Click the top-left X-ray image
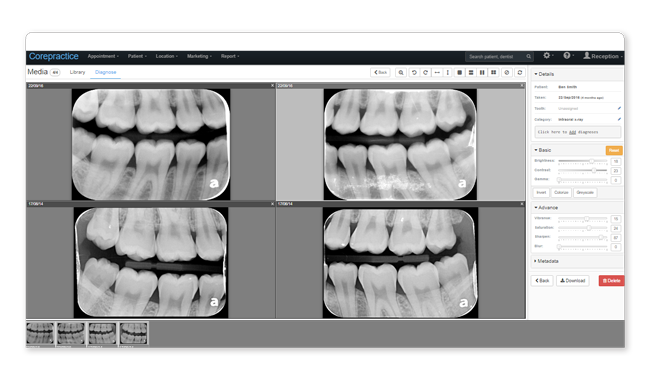 point(151,144)
